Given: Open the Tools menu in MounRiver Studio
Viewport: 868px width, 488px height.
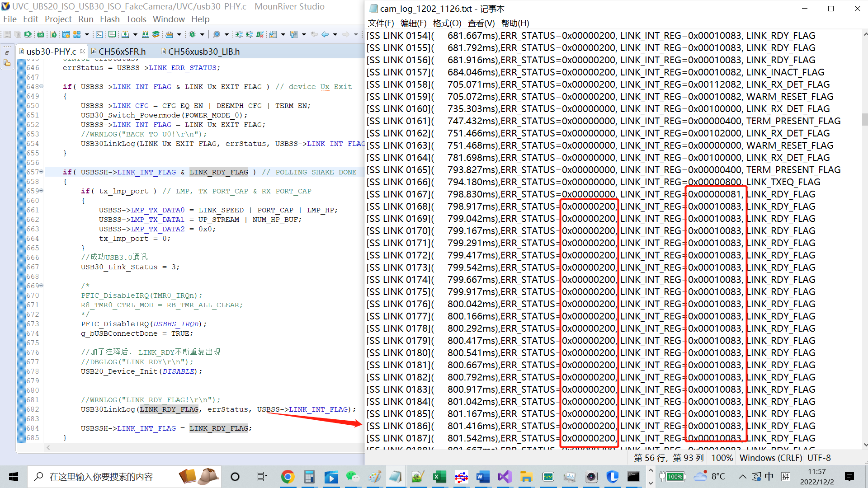Looking at the screenshot, I should click(x=136, y=19).
